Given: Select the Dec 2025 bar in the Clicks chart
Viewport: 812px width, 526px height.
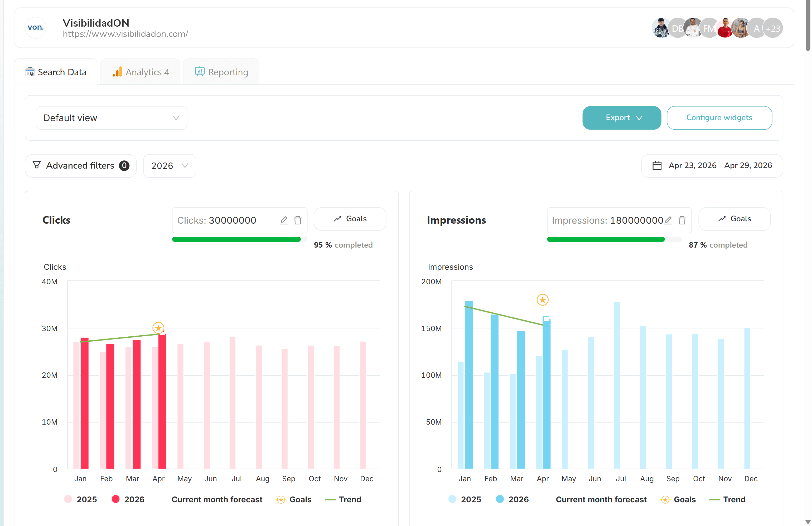Looking at the screenshot, I should pyautogui.click(x=363, y=405).
